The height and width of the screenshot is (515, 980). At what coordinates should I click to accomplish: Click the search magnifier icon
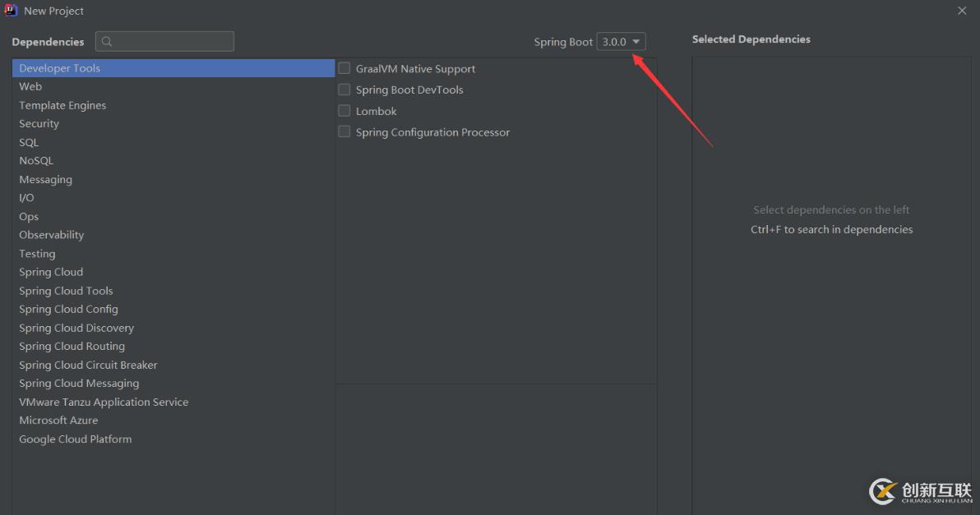pos(107,42)
